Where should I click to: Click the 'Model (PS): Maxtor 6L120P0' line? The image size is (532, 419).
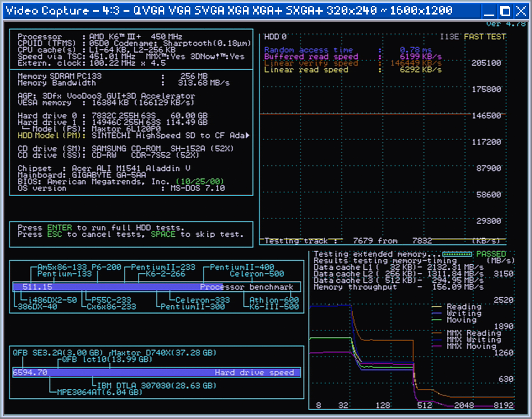point(91,129)
